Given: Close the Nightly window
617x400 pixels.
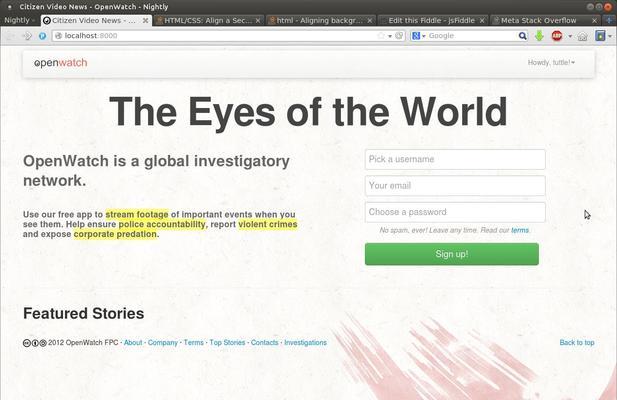Looking at the screenshot, I should pyautogui.click(x=608, y=7).
